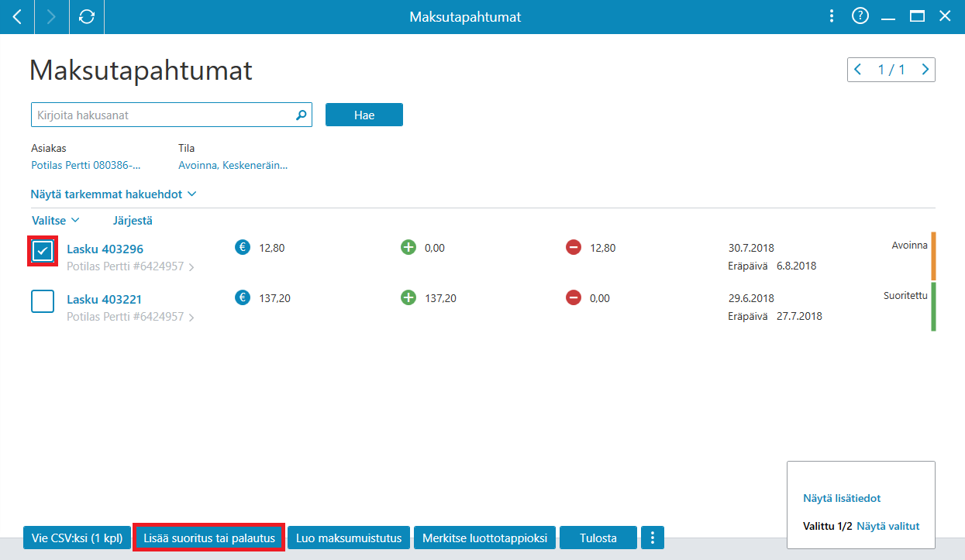The width and height of the screenshot is (965, 560).
Task: Click green plus icon on Lasku 403296 row
Action: [408, 248]
